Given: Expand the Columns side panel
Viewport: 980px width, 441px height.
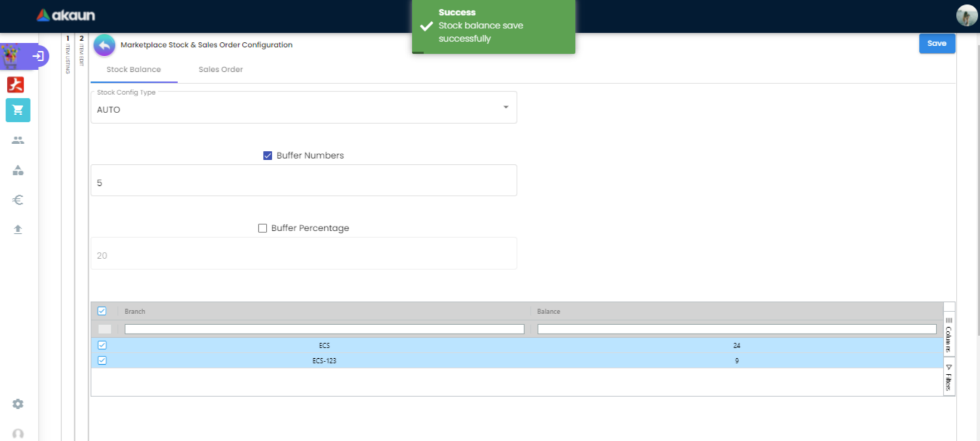Looking at the screenshot, I should (x=949, y=335).
